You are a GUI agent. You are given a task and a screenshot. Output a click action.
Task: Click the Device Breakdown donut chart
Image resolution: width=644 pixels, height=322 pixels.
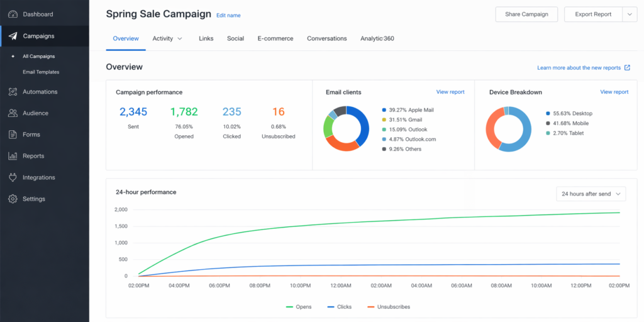coord(508,129)
